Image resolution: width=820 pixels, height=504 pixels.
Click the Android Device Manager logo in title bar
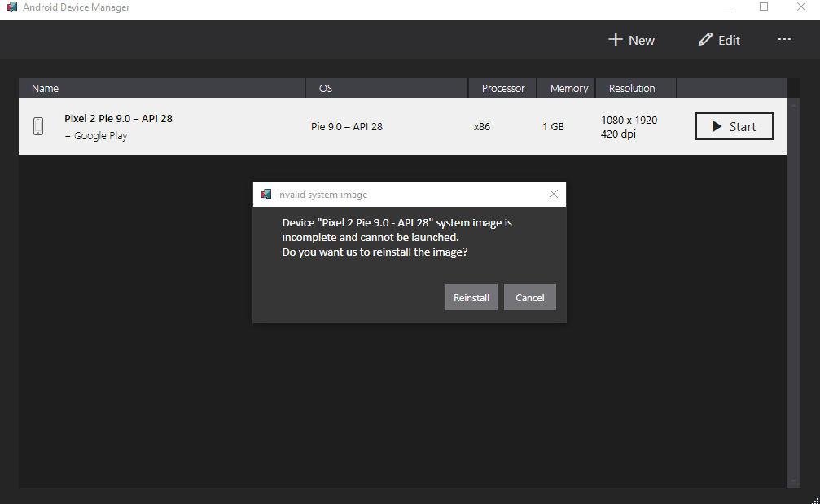point(11,7)
